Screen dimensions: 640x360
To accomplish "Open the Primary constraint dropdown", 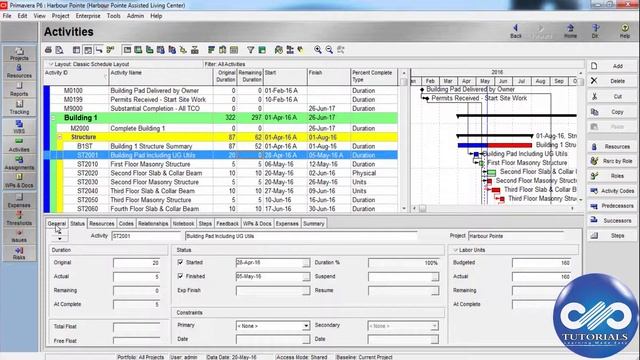I will (x=305, y=326).
